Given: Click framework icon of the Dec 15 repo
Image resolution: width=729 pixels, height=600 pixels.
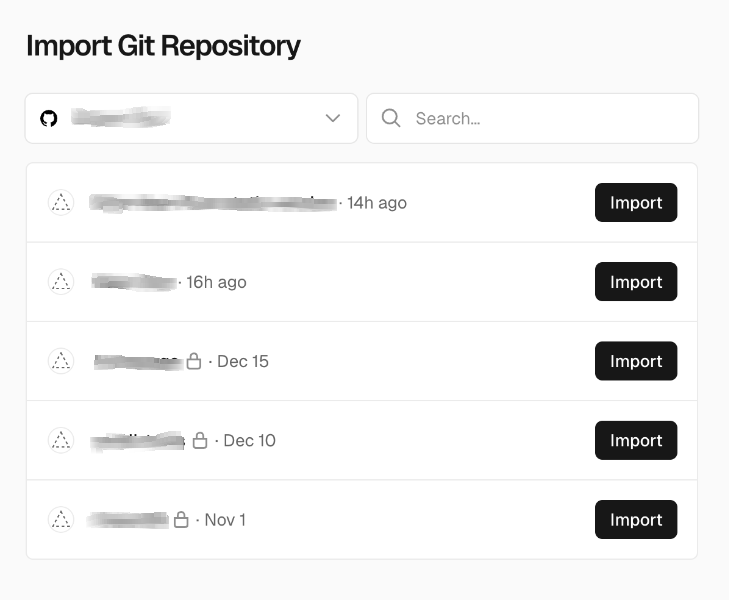Looking at the screenshot, I should (61, 361).
